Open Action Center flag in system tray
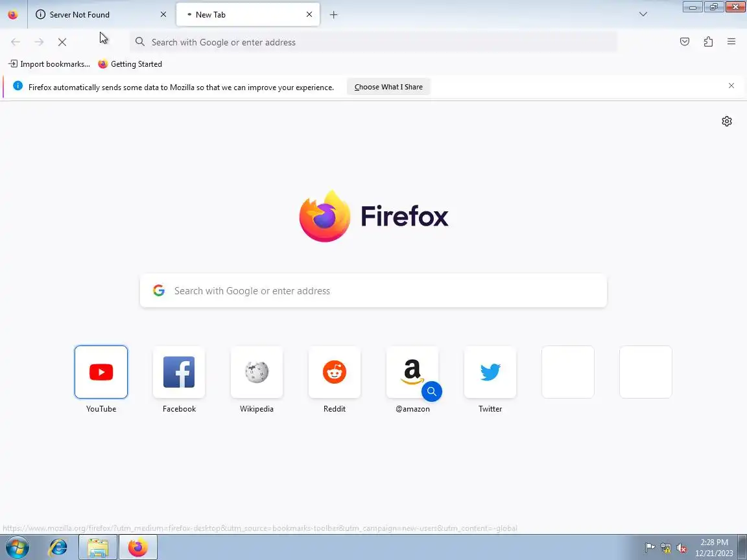The image size is (747, 560). (649, 548)
